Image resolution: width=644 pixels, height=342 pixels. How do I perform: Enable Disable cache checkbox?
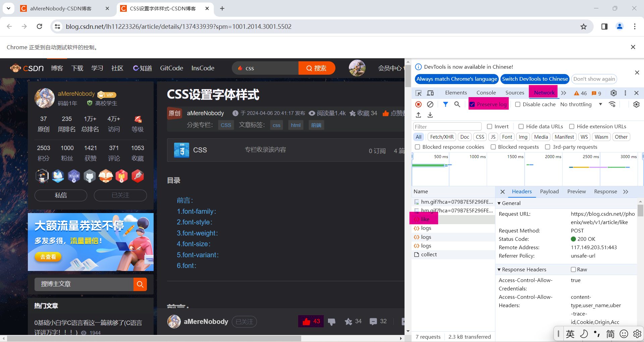518,105
